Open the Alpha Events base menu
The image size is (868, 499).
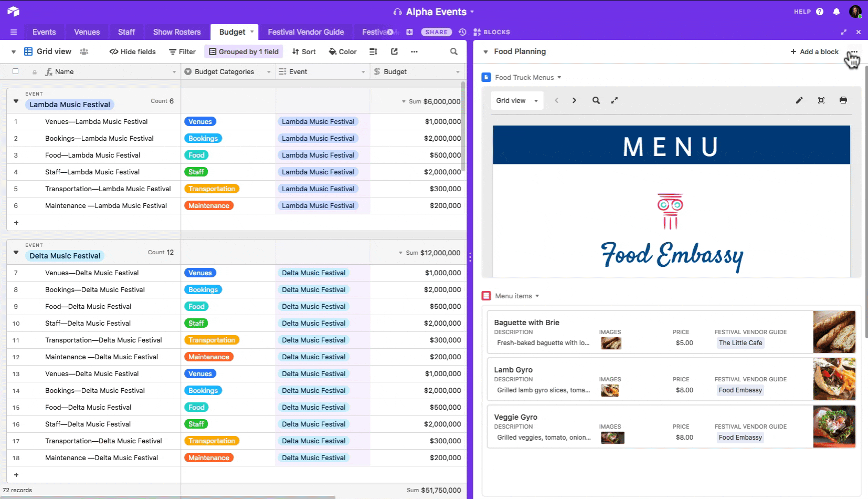click(x=434, y=12)
